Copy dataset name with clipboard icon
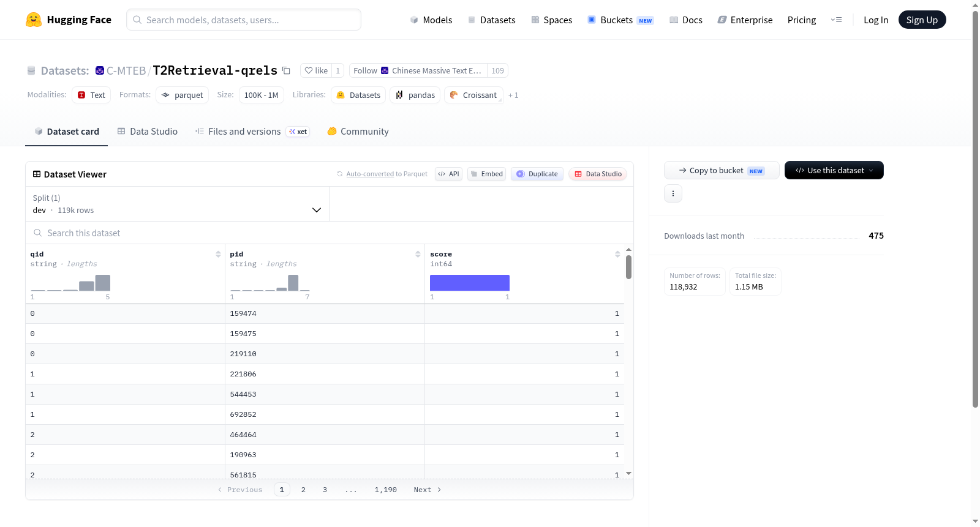Image resolution: width=980 pixels, height=527 pixels. pyautogui.click(x=286, y=70)
